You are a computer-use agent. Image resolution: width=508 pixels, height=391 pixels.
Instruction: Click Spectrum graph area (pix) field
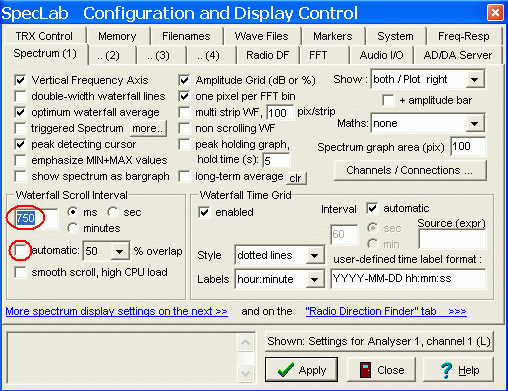coord(468,147)
